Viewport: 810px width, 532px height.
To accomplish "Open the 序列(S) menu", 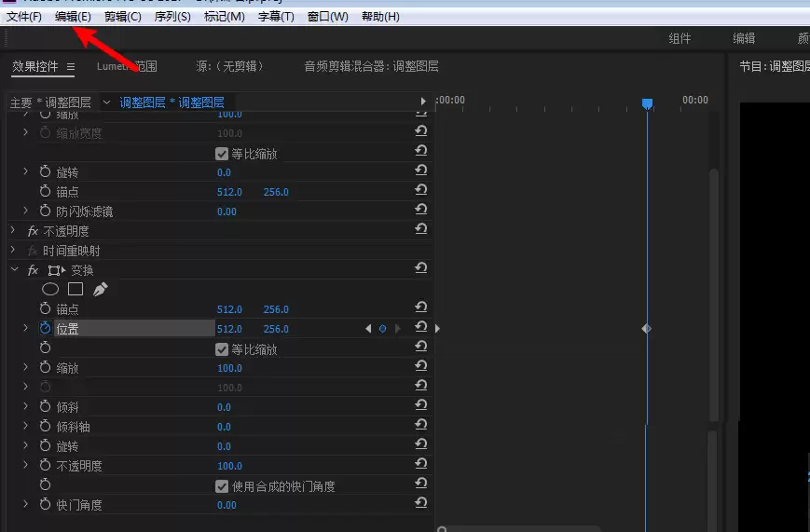I will click(172, 17).
